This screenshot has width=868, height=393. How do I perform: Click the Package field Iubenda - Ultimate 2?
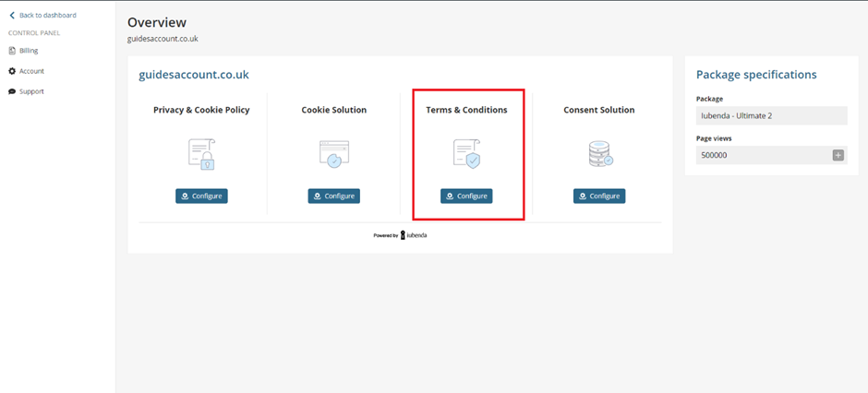pyautogui.click(x=772, y=115)
